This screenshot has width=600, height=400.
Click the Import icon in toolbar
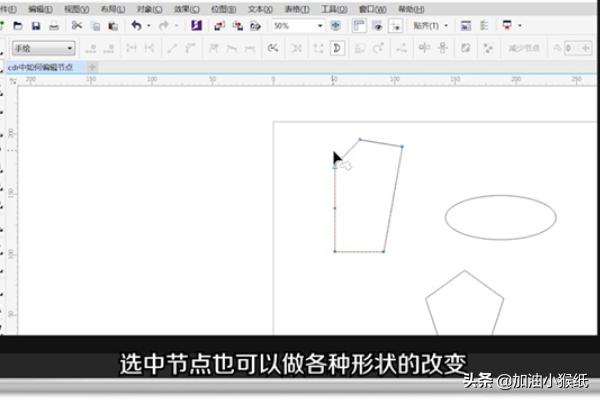[219, 25]
